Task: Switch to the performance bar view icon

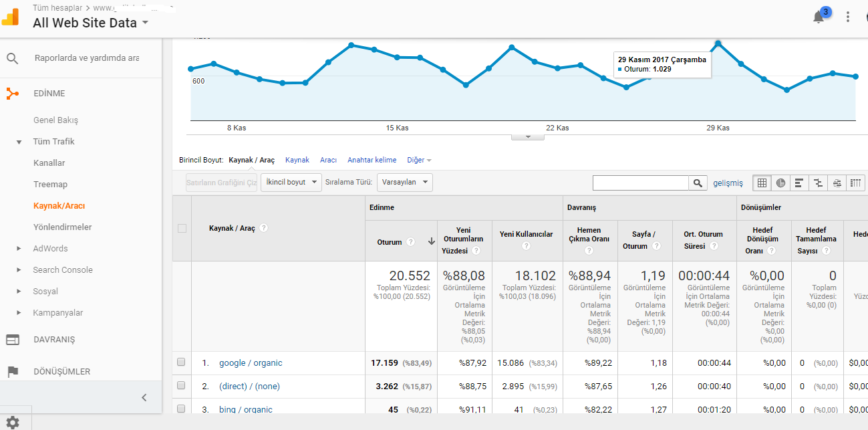Action: pos(799,183)
